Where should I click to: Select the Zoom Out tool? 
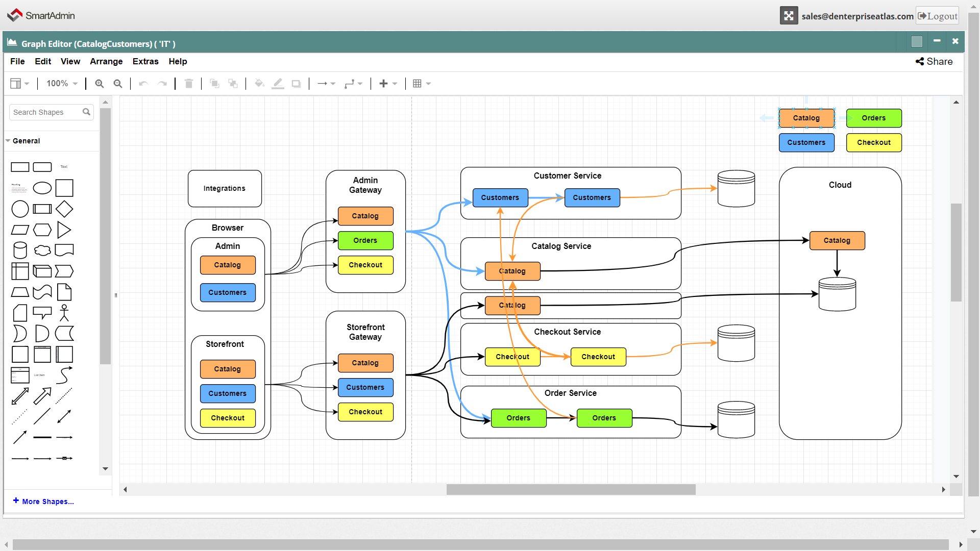(118, 83)
